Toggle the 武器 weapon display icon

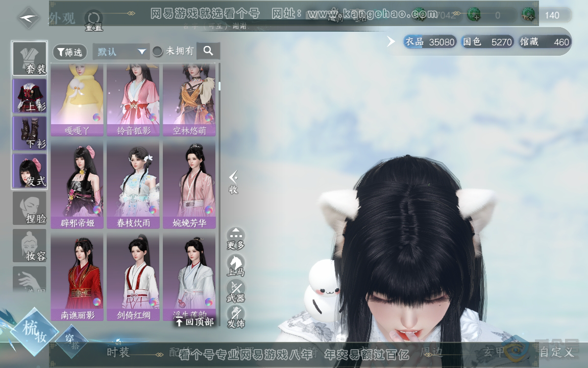(235, 292)
